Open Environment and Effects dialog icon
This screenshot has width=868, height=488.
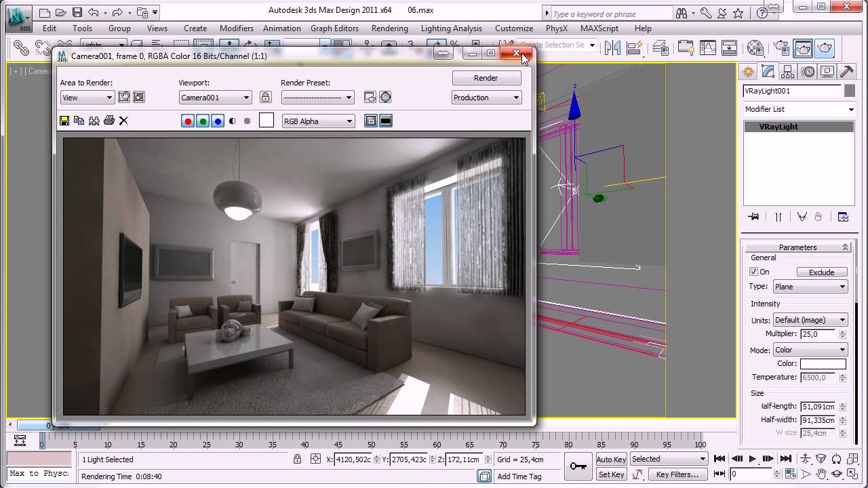385,97
